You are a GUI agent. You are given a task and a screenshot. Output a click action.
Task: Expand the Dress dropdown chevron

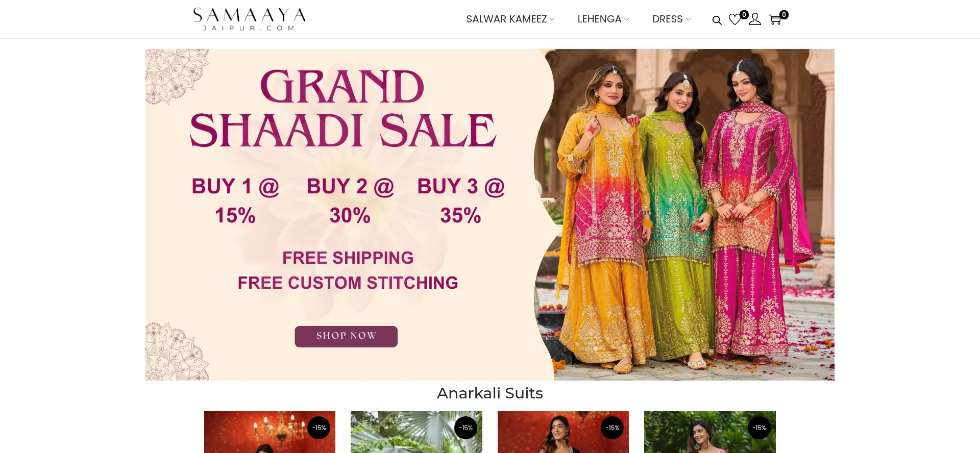[x=688, y=19]
